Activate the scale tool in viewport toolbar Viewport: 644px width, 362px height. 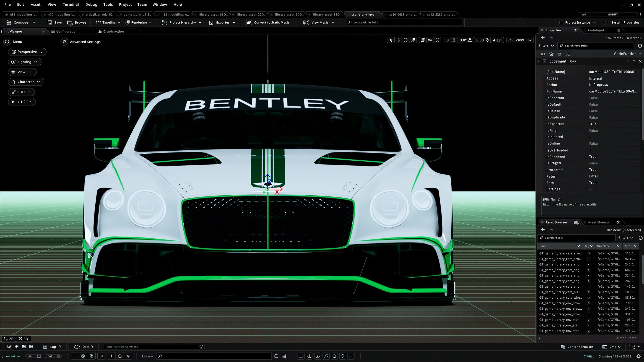point(413,40)
